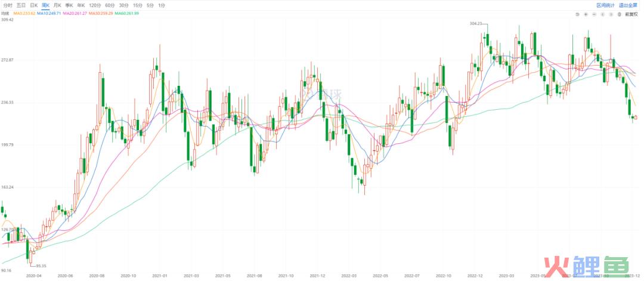
Task: Click the 2020-08 date axis label
Action: 97,276
